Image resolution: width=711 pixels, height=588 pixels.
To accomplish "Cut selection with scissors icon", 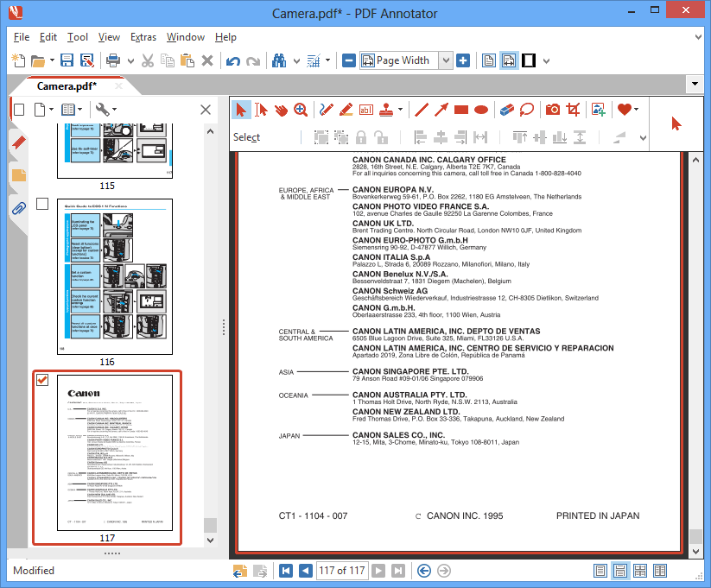I will tap(148, 60).
